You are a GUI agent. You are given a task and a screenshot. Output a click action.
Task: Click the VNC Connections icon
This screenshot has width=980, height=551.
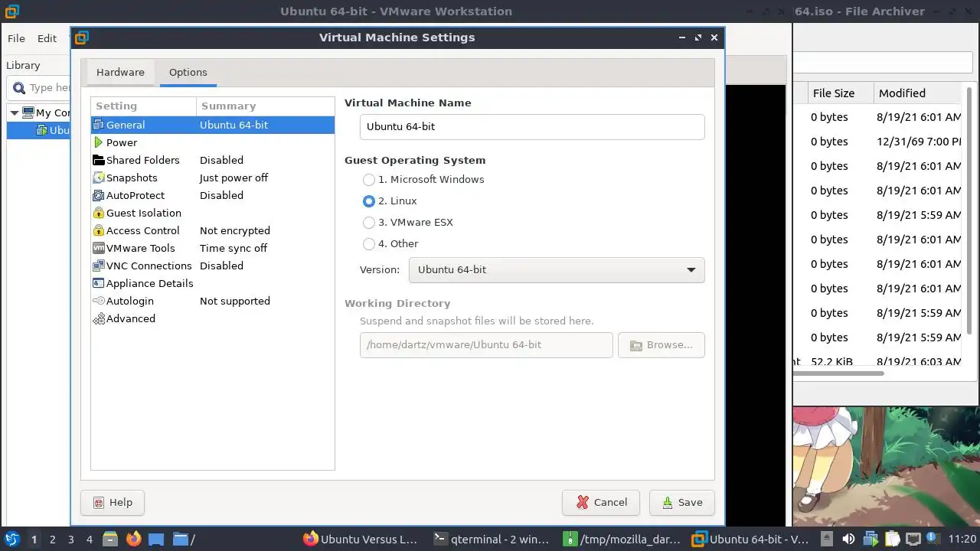99,266
